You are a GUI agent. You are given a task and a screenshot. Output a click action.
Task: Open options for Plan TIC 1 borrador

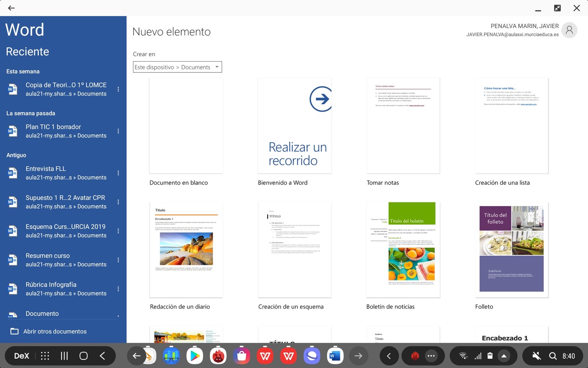click(118, 131)
